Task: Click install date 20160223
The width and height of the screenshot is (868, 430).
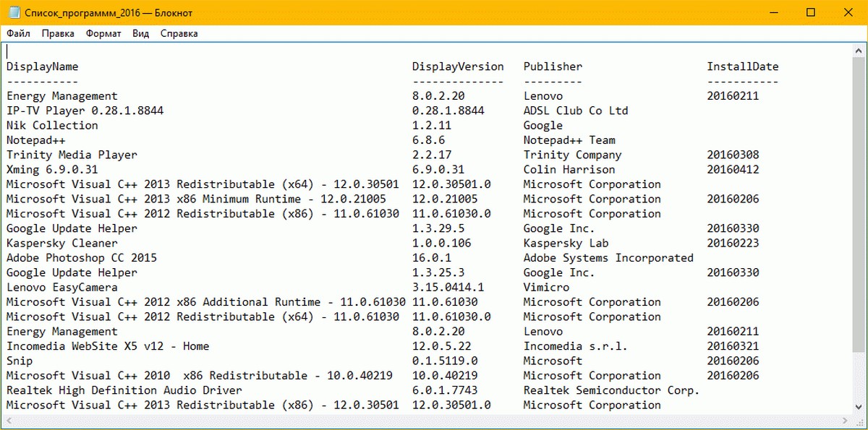Action: [733, 243]
